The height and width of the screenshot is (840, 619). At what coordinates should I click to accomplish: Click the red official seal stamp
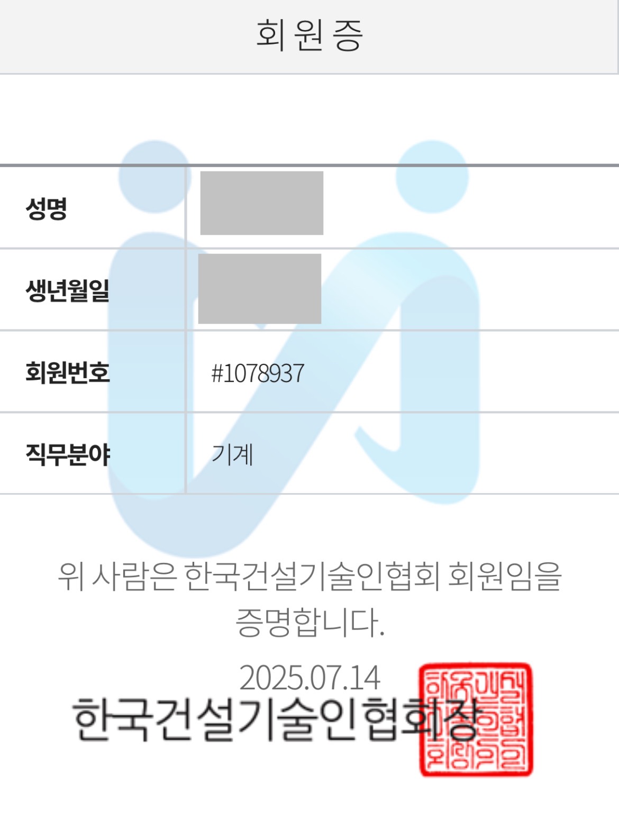[476, 720]
